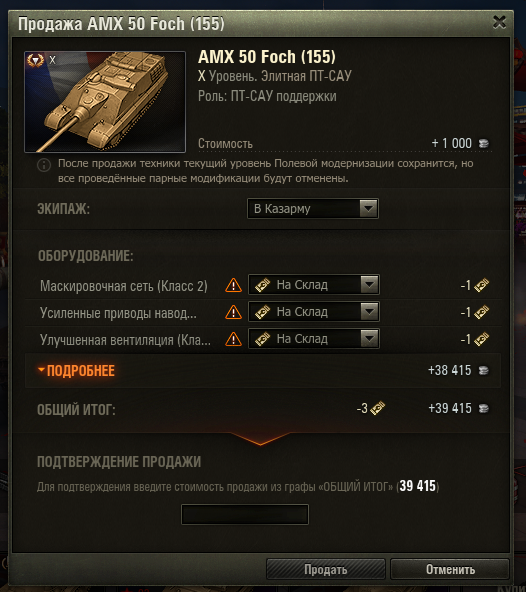
Task: Click the Продать sell button
Action: point(325,569)
